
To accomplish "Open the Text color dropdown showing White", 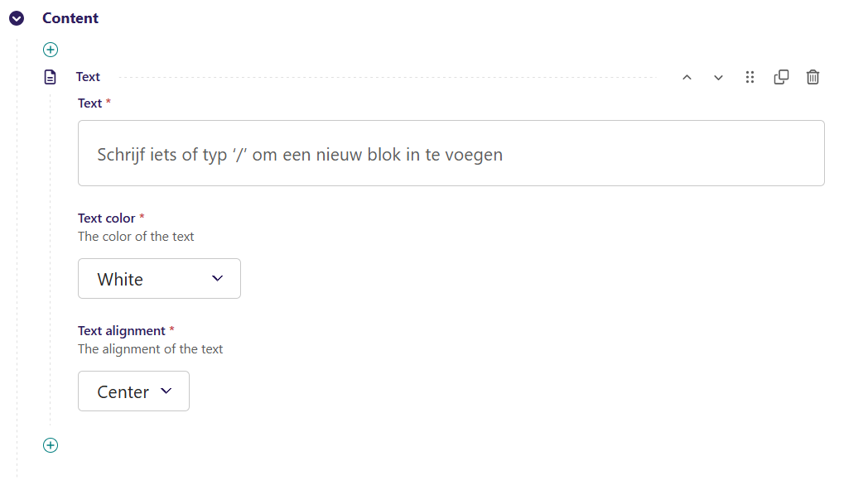I will (x=159, y=279).
